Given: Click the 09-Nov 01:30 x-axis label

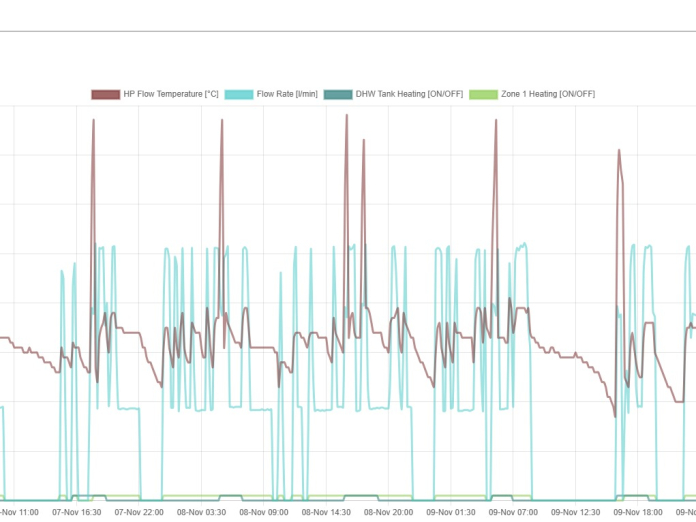Looking at the screenshot, I should pyautogui.click(x=452, y=511).
